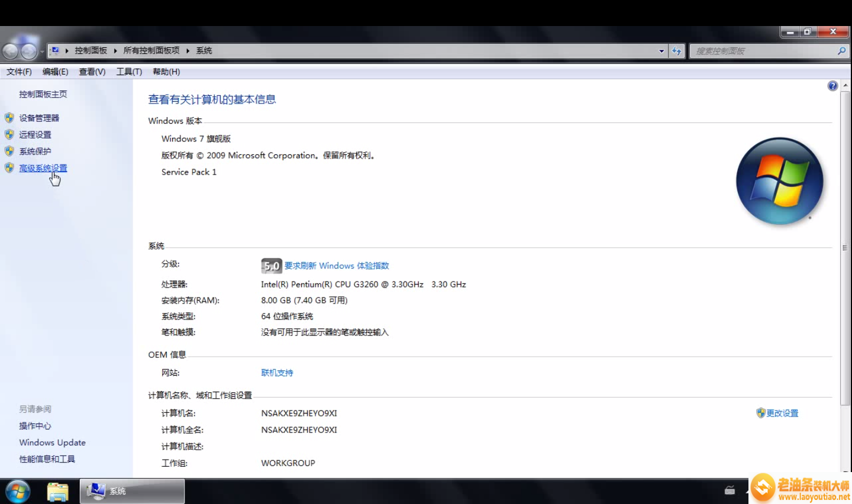
Task: Click the 系统 window taskbar button
Action: point(132,491)
